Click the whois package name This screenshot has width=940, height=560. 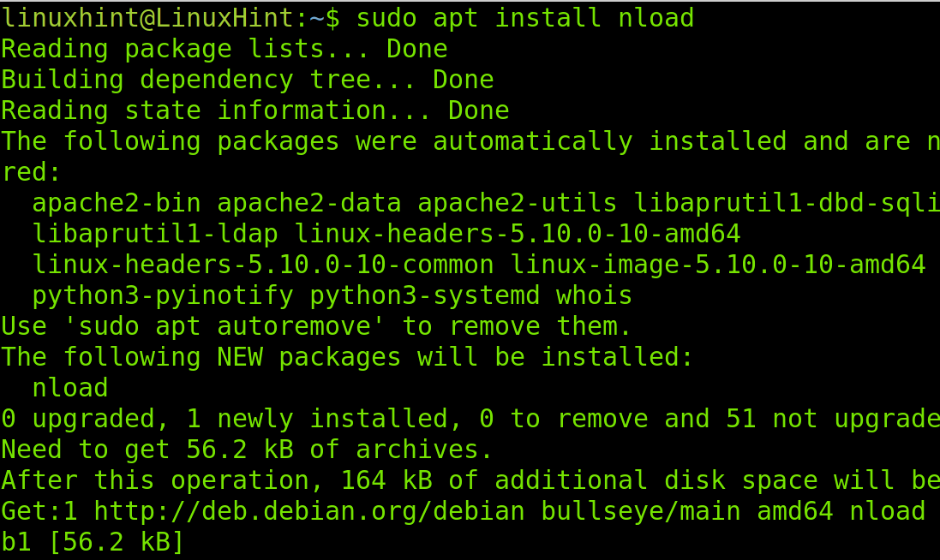[594, 296]
